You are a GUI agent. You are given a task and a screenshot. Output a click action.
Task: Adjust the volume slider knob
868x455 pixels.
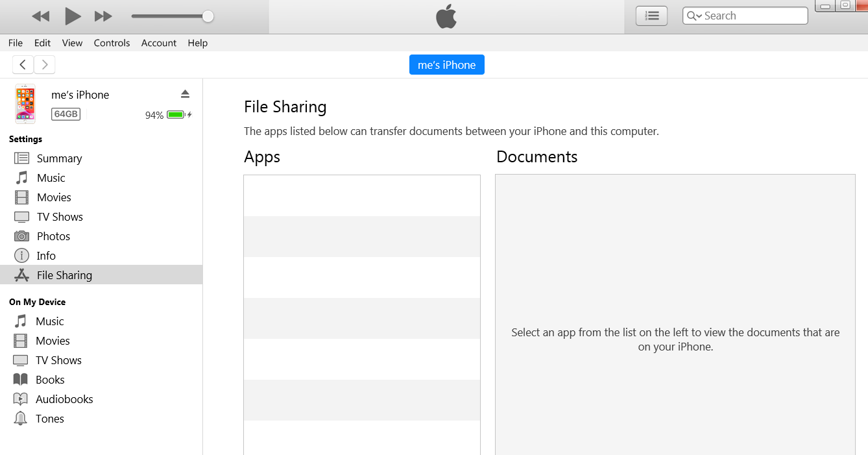(208, 16)
